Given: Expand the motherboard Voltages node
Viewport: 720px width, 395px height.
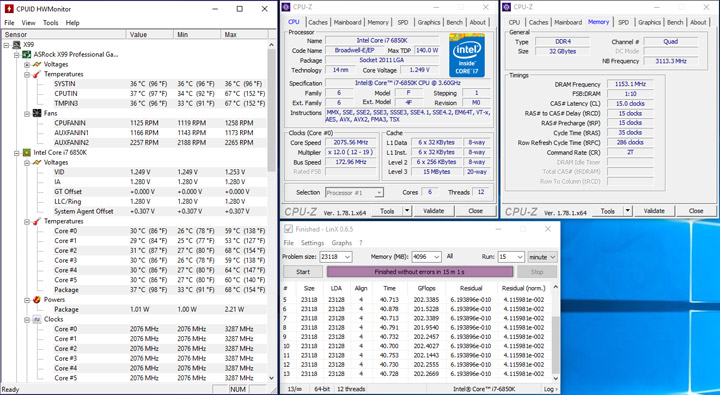Looking at the screenshot, I should point(27,65).
